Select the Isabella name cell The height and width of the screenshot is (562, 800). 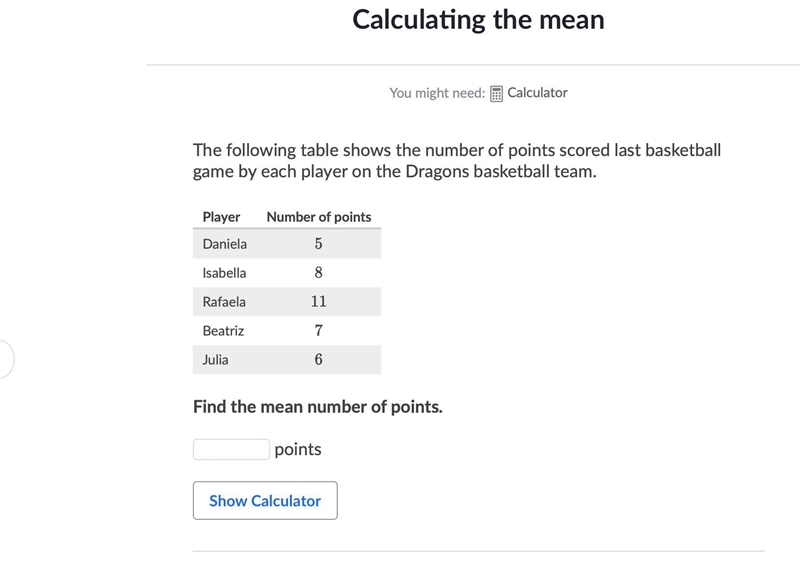(224, 273)
